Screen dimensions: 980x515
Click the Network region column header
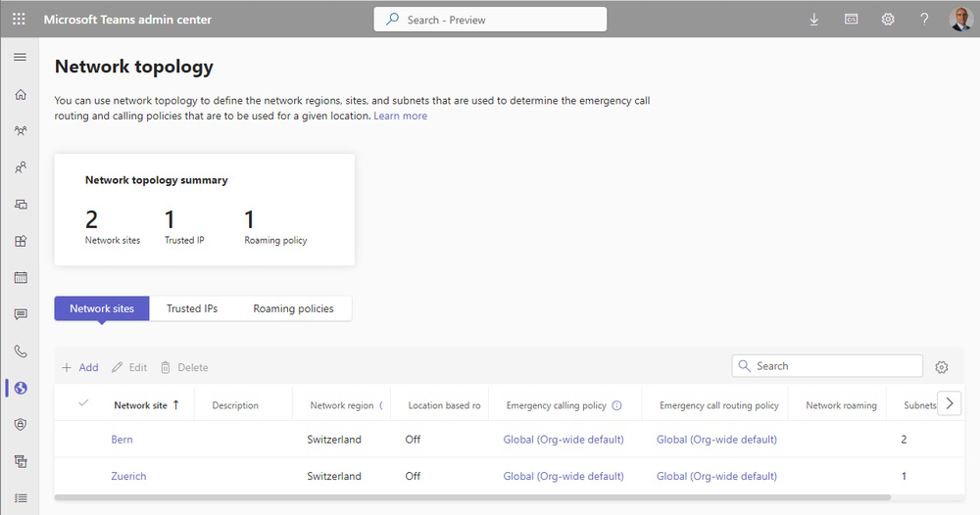click(342, 405)
